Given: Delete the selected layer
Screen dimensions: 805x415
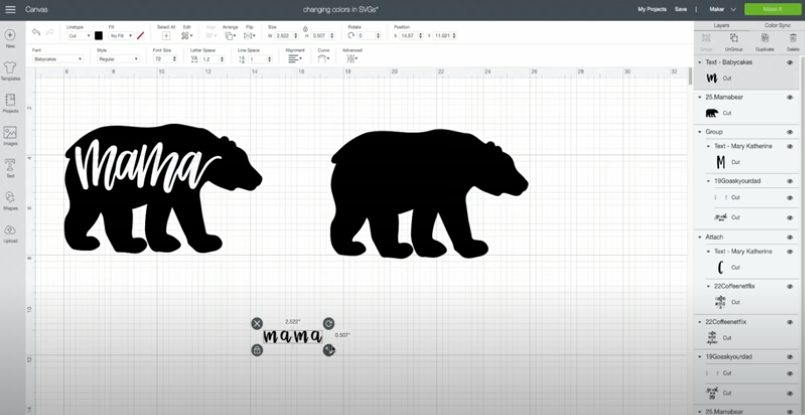Looking at the screenshot, I should 793,41.
